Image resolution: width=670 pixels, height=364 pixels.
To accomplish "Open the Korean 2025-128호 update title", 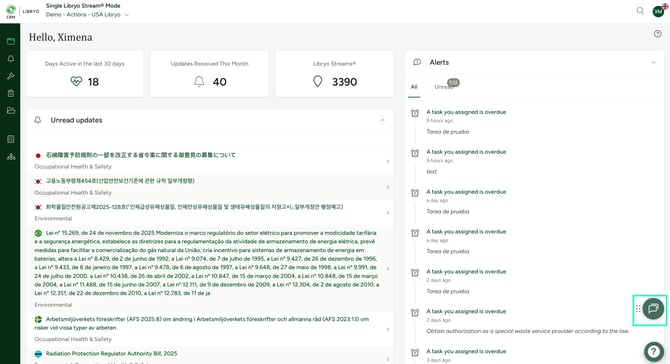I will pyautogui.click(x=194, y=207).
